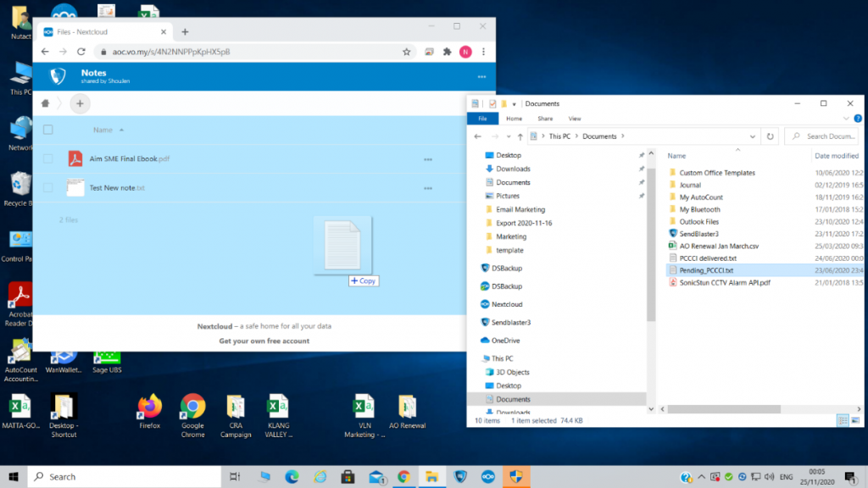Viewport: 868px width, 488px height.
Task: Switch Explorer to large icons view
Action: (x=855, y=420)
